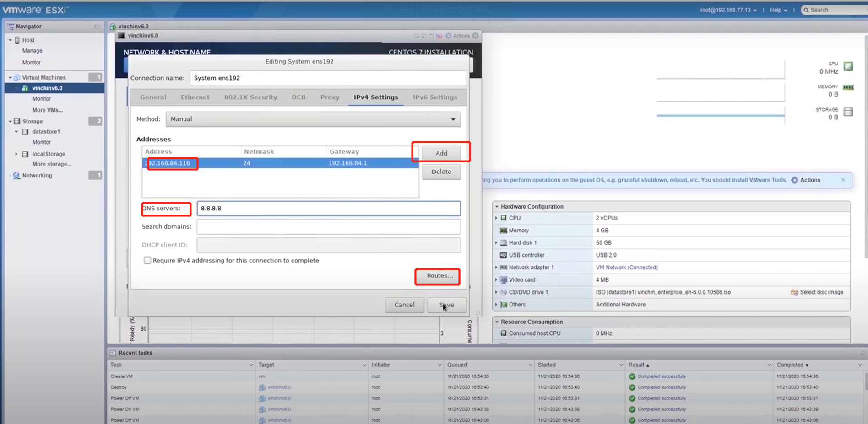Screen dimensions: 868x424
Task: Click the Consumed host CPU icon
Action: 504,333
